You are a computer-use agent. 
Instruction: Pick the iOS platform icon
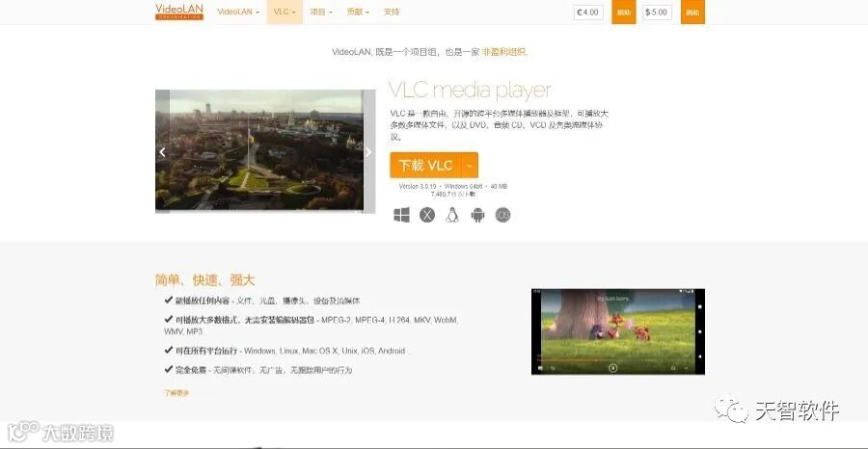tap(502, 215)
